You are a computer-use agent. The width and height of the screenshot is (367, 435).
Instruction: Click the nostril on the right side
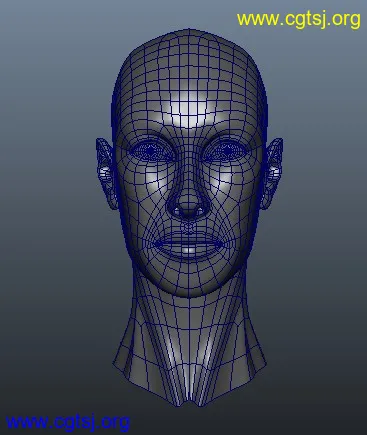(201, 210)
